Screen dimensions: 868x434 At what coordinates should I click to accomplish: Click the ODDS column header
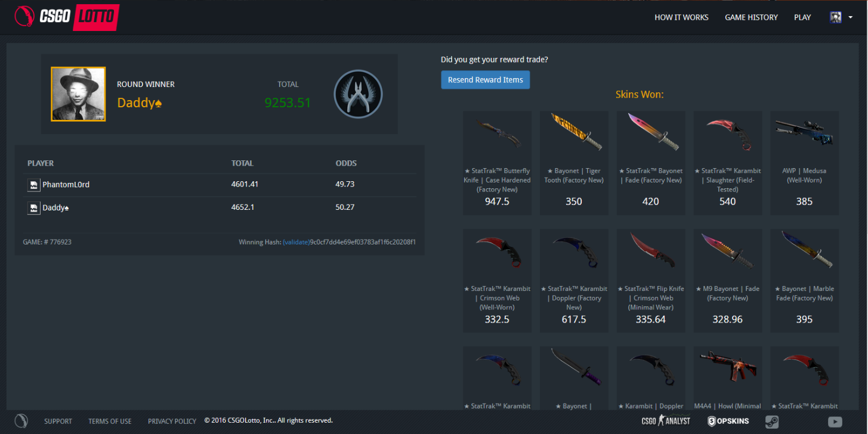click(346, 163)
